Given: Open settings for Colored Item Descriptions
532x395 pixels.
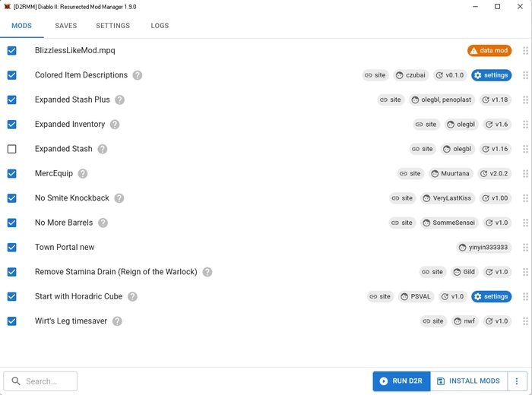Looking at the screenshot, I should tap(491, 75).
